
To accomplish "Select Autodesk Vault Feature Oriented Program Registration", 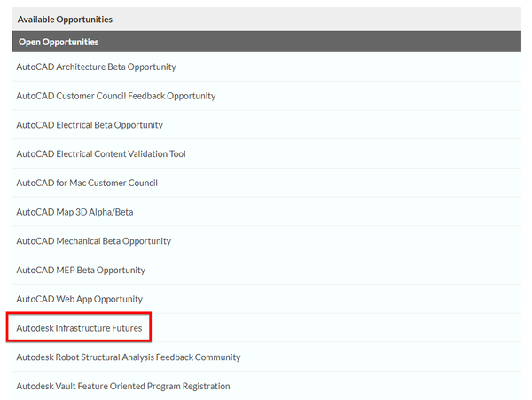I will click(x=123, y=386).
